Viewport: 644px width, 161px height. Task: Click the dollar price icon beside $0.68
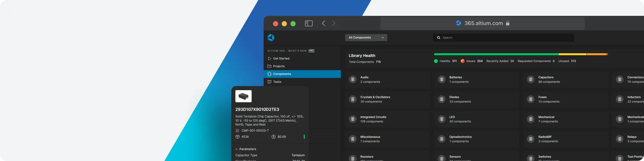coord(274,137)
